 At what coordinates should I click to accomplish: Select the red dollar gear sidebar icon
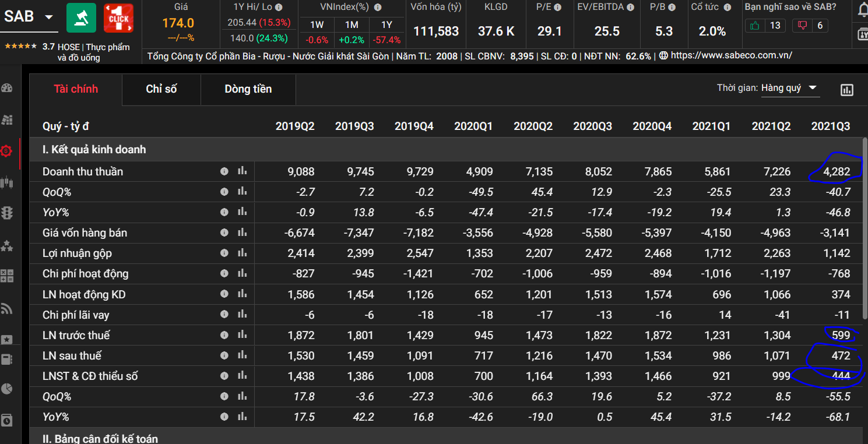[x=7, y=151]
